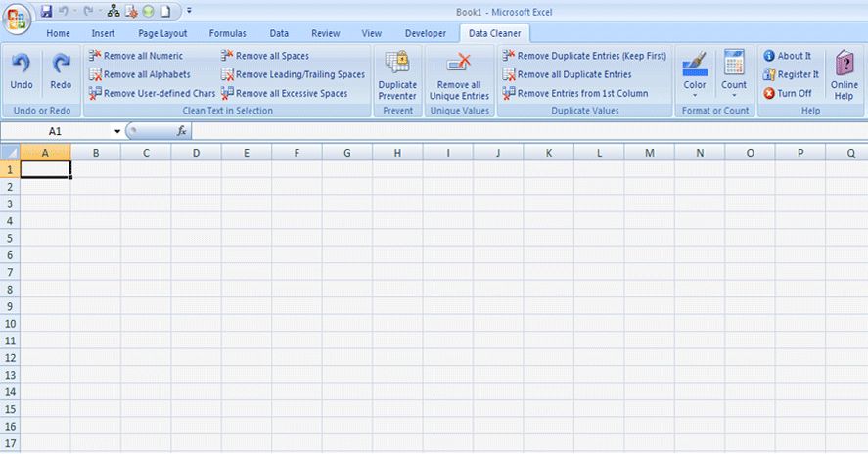868x454 pixels.
Task: Save workbook from the quick access toolbar
Action: (x=47, y=11)
